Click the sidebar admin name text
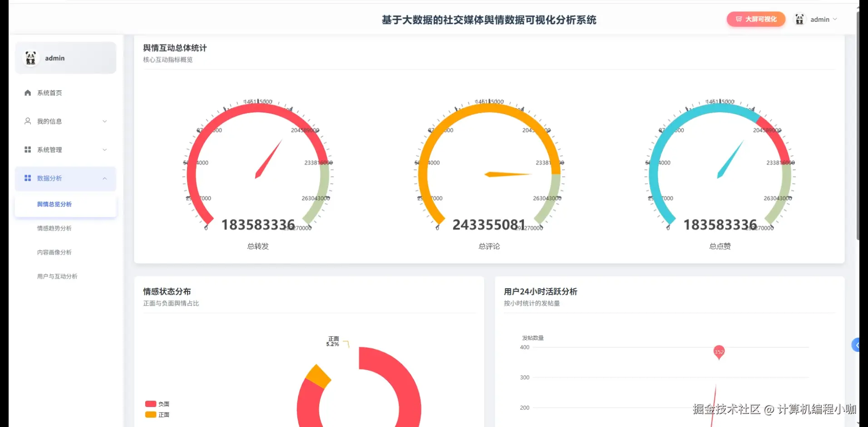The height and width of the screenshot is (427, 868). 55,58
